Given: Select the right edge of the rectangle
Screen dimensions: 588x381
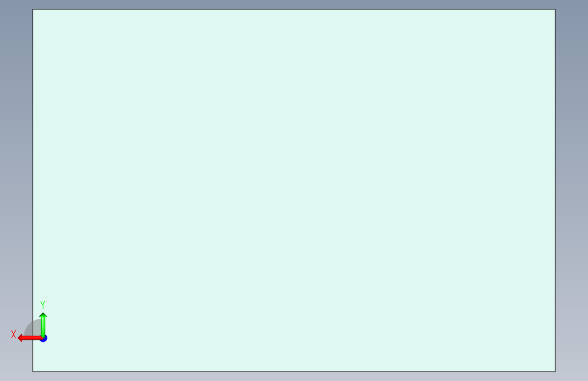Looking at the screenshot, I should (555, 190).
